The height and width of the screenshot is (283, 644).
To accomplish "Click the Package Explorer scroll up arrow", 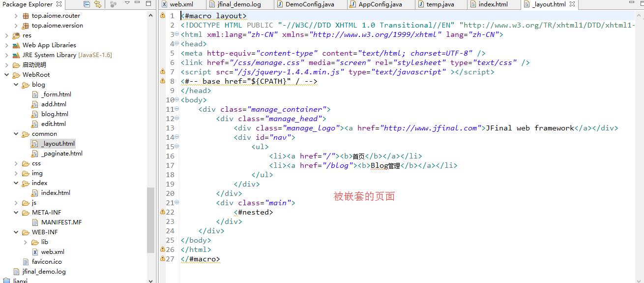I will 150,15.
